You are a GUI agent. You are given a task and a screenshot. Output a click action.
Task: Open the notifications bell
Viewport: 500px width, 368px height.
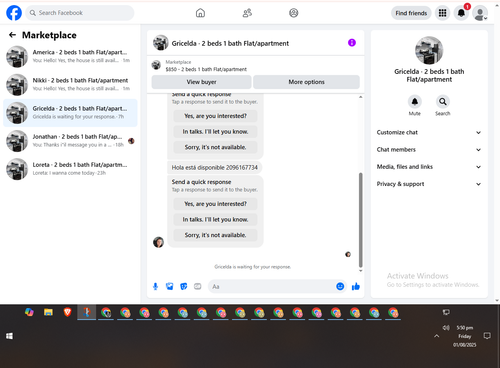tap(461, 13)
